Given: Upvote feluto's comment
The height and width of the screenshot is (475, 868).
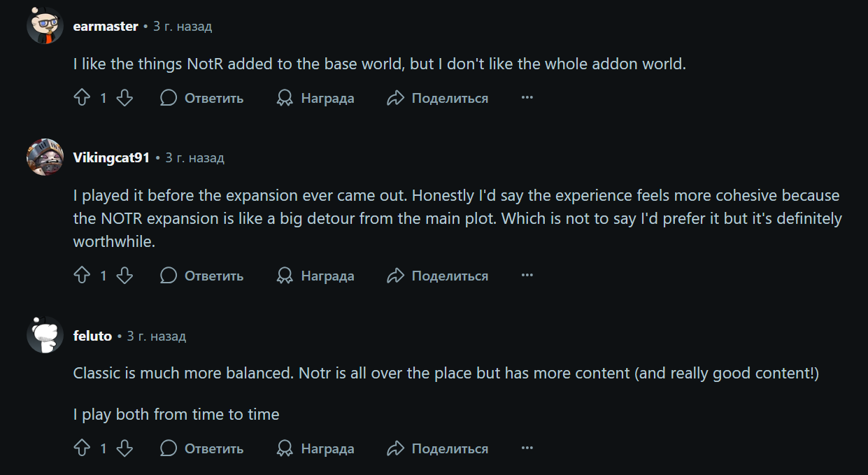Looking at the screenshot, I should click(x=82, y=448).
